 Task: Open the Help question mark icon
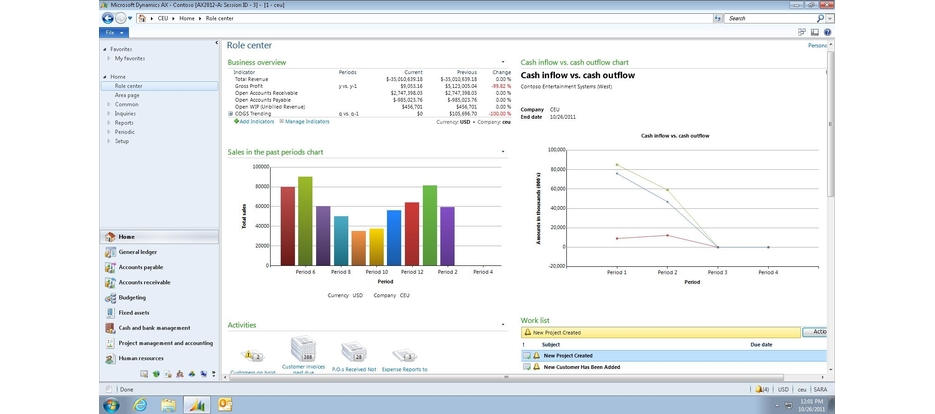(x=828, y=32)
